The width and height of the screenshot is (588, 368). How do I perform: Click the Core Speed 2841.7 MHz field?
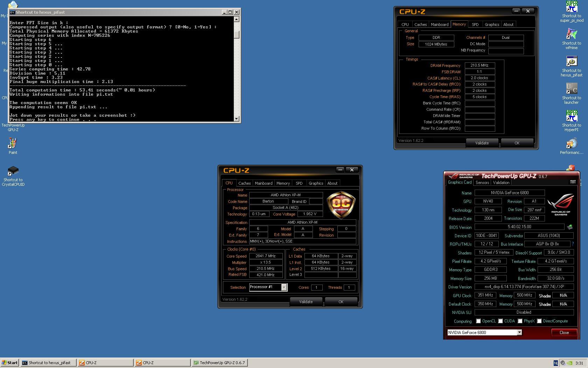click(x=266, y=256)
